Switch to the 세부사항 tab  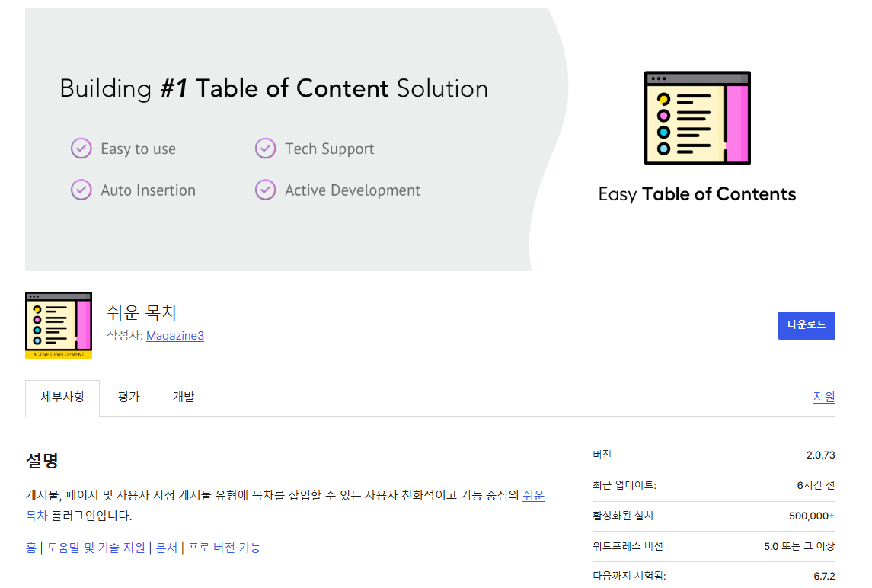pyautogui.click(x=62, y=397)
